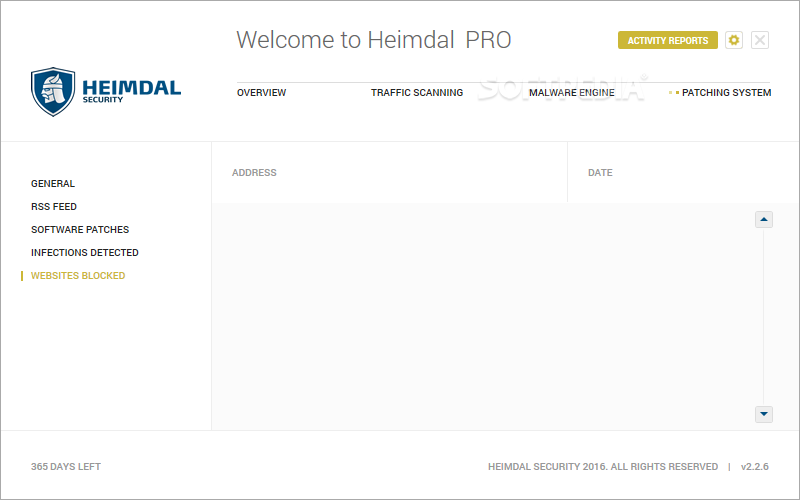Click the 365 Days Left label
This screenshot has width=800, height=500.
tap(66, 466)
